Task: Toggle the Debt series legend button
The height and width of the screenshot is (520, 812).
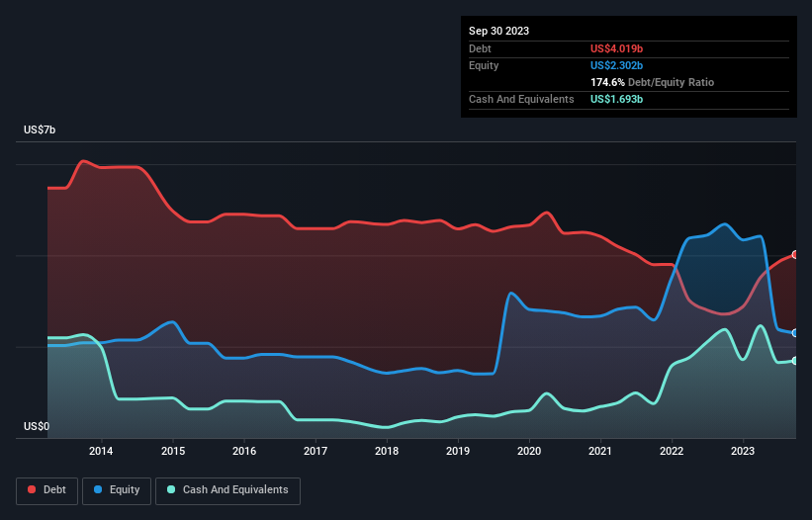Action: point(47,490)
